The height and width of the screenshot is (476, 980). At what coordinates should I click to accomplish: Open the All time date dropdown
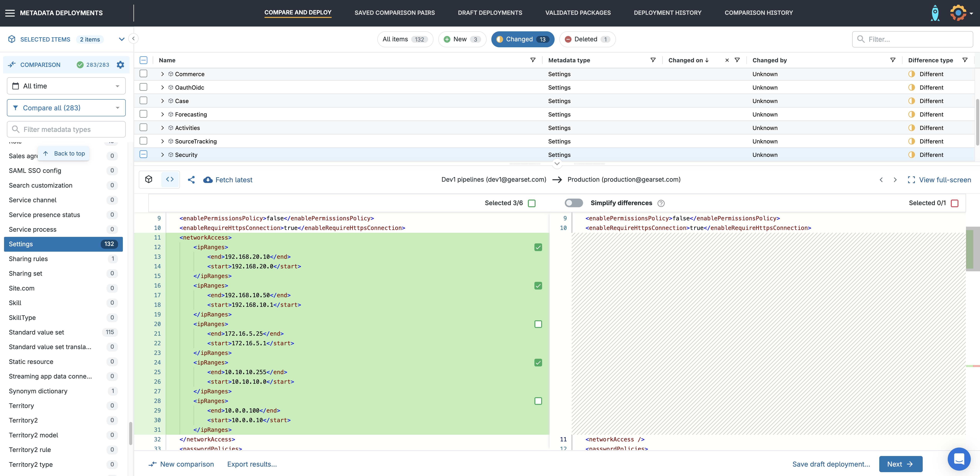click(66, 86)
